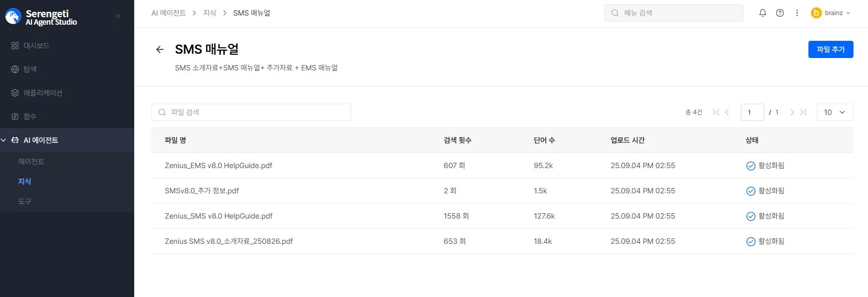
Task: Click 활성화됨 status for SMSv8.0_추가 정보.pdf
Action: click(x=765, y=191)
